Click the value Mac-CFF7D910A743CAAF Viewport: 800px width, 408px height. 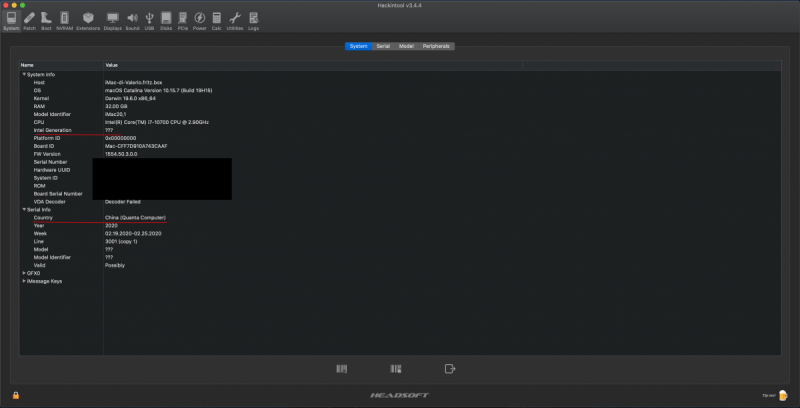pyautogui.click(x=136, y=146)
